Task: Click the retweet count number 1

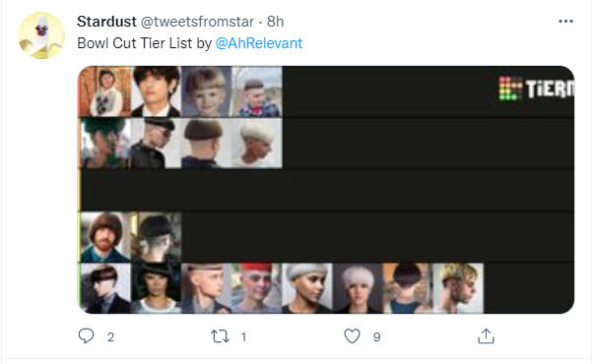Action: coord(243,336)
